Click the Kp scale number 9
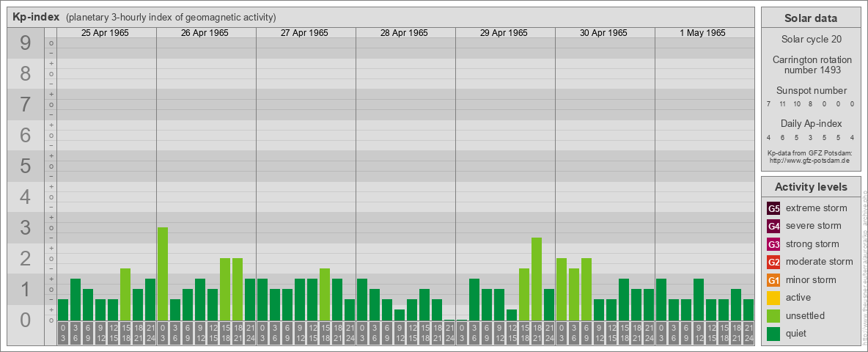 point(26,43)
